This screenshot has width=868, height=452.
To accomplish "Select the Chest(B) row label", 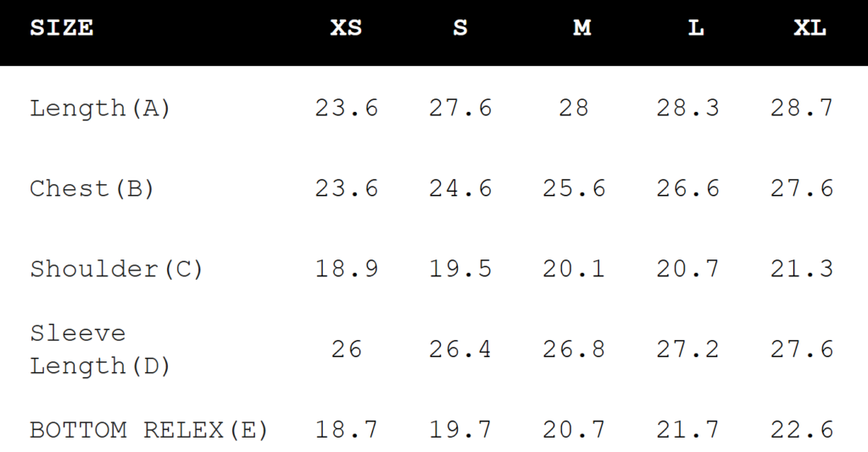I will pos(92,188).
